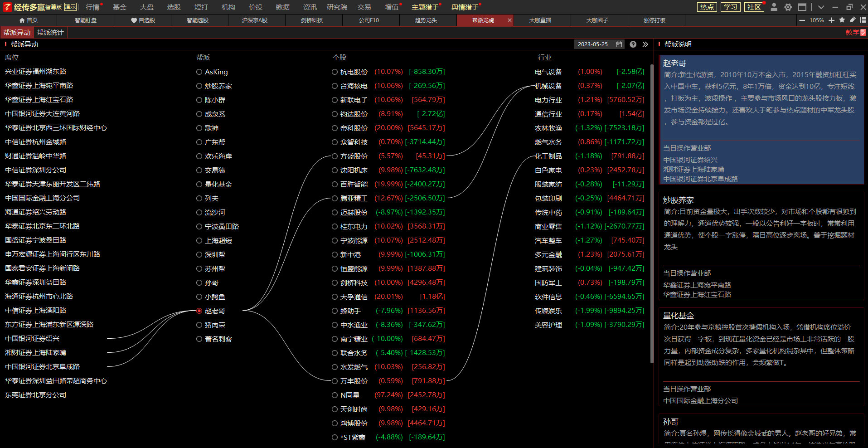
Task: Select the 杭电股份 stock radio button
Action: pos(335,72)
